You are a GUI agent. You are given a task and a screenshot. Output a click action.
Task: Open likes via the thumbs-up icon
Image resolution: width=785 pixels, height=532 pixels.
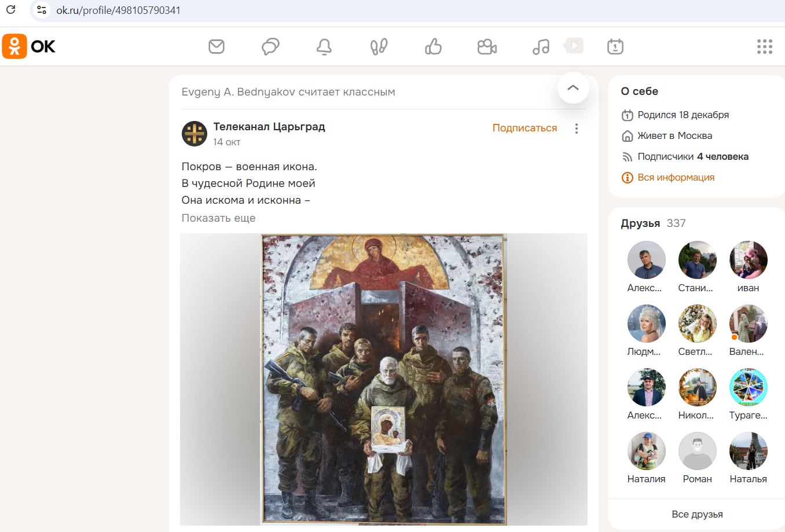(432, 46)
